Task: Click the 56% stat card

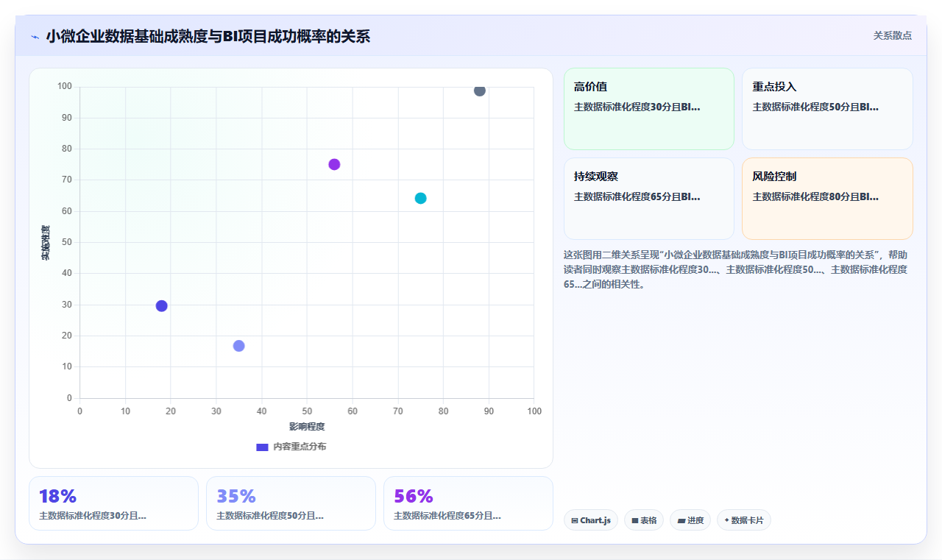Action: [x=468, y=503]
